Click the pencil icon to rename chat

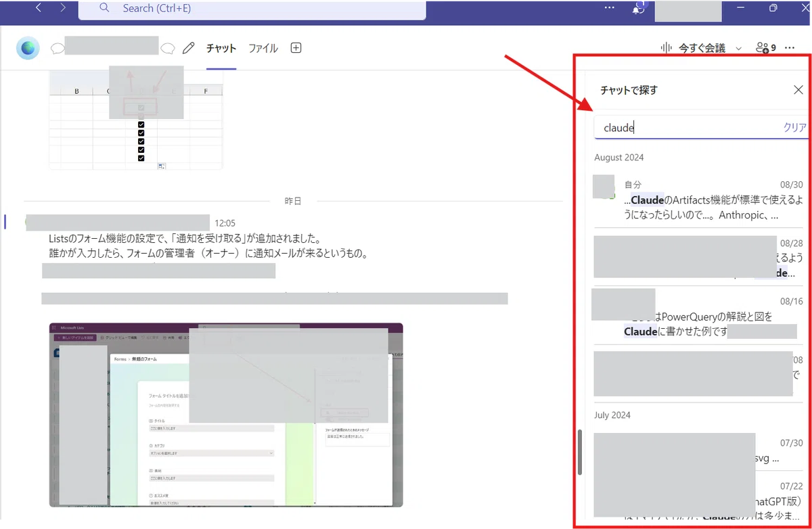(x=189, y=48)
